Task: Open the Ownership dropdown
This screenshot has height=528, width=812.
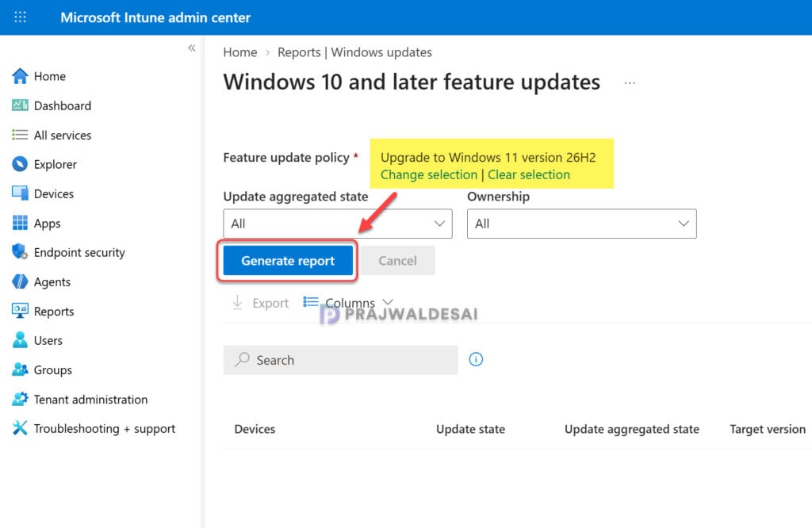Action: (581, 224)
